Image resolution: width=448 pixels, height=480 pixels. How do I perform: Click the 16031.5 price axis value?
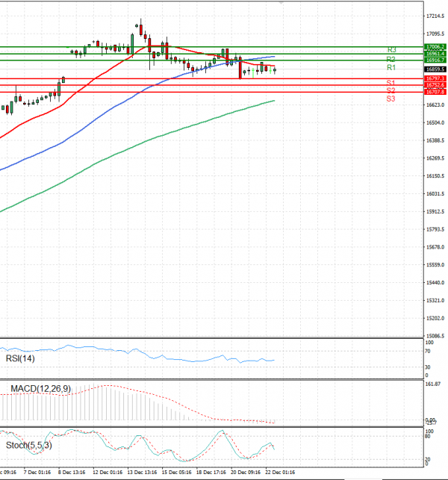[435, 194]
